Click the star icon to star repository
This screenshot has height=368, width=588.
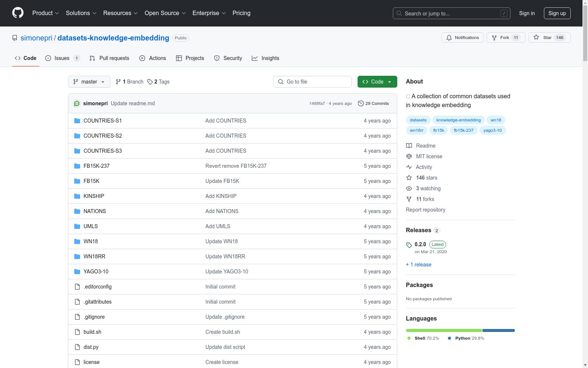pyautogui.click(x=536, y=37)
